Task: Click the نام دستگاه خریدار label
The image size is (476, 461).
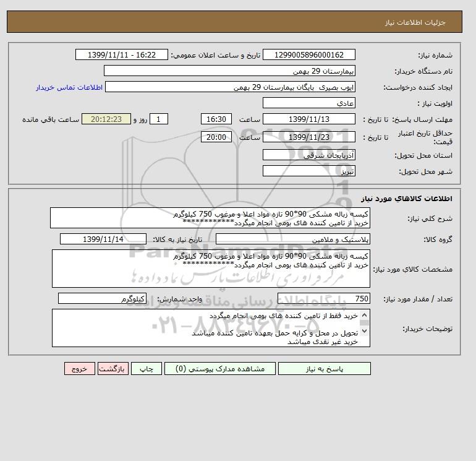Action: click(x=423, y=71)
